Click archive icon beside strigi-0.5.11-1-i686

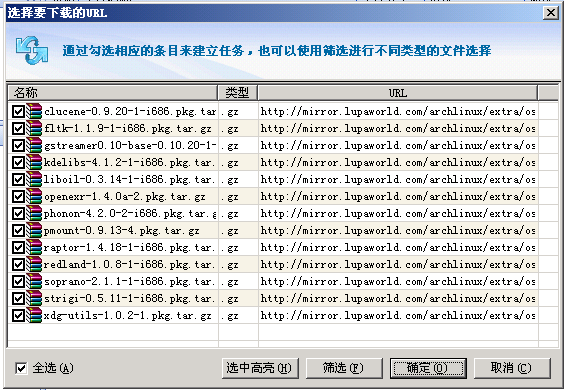point(34,298)
